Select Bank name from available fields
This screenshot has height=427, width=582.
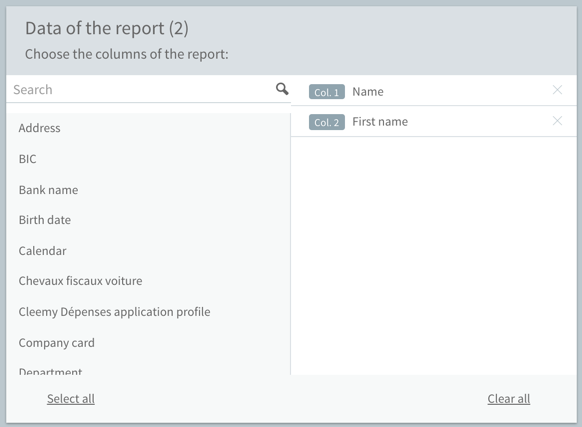(x=48, y=190)
